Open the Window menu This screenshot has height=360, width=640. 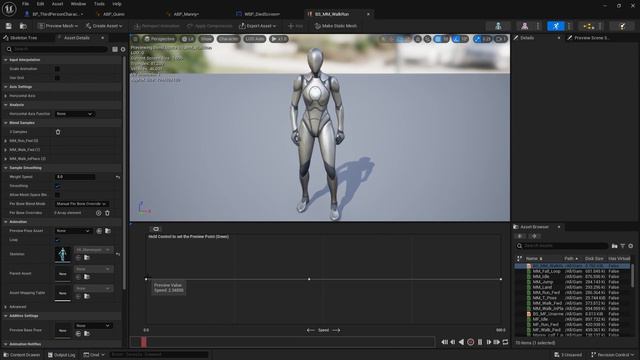(x=78, y=4)
